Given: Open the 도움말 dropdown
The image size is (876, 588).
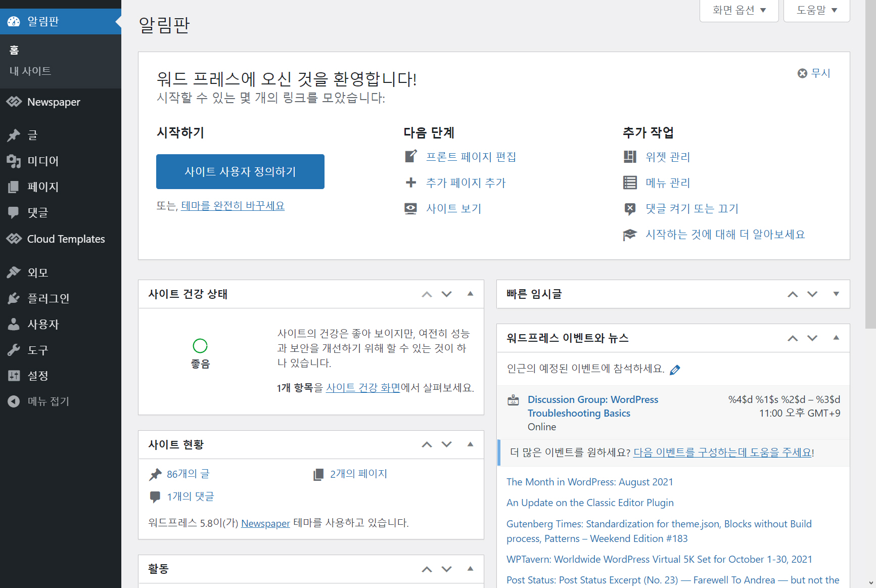Looking at the screenshot, I should pos(816,10).
